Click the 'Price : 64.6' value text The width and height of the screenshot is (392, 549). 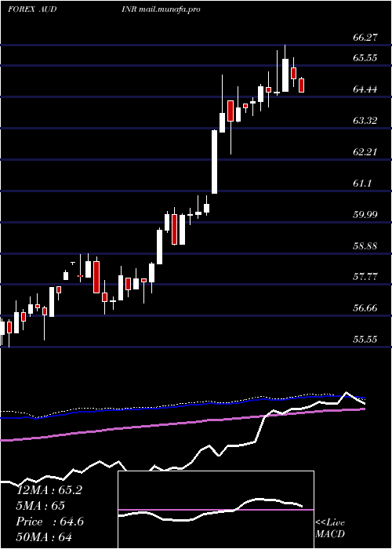[x=50, y=522]
